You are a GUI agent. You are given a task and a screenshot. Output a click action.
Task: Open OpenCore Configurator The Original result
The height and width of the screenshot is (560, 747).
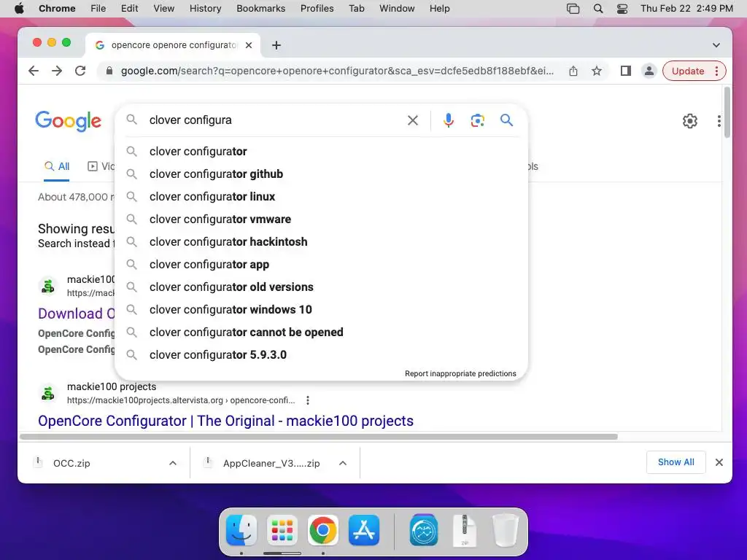[x=226, y=421]
